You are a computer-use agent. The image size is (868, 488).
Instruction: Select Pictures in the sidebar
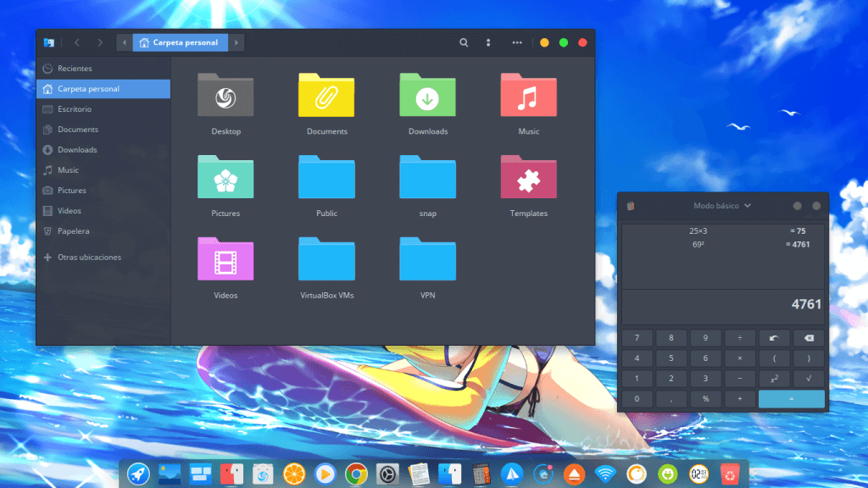point(103,191)
